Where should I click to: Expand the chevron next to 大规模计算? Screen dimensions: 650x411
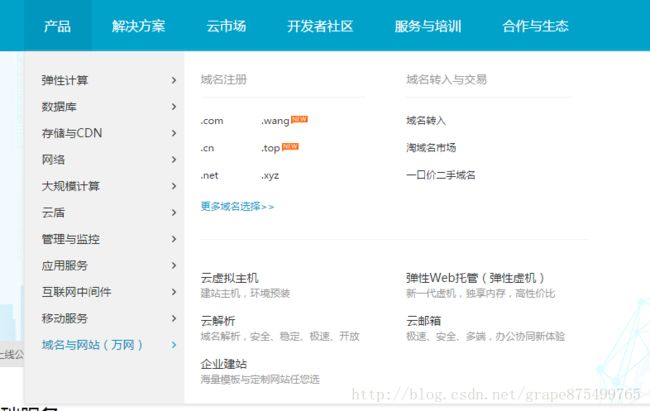174,186
